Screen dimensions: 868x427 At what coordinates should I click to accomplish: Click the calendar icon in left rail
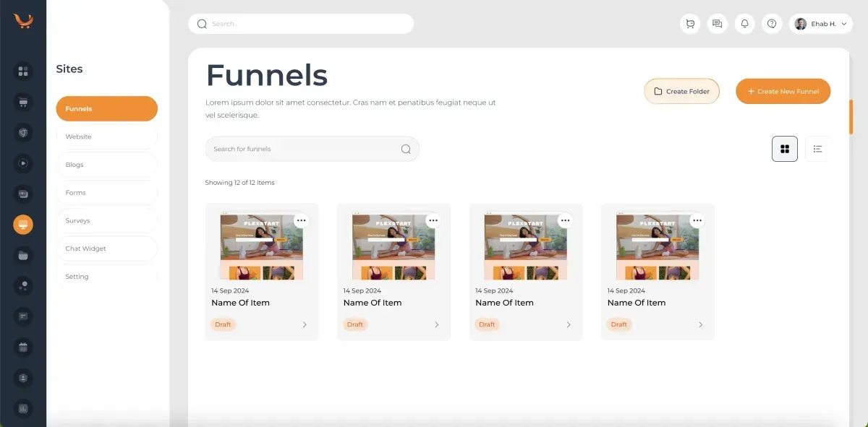tap(23, 347)
